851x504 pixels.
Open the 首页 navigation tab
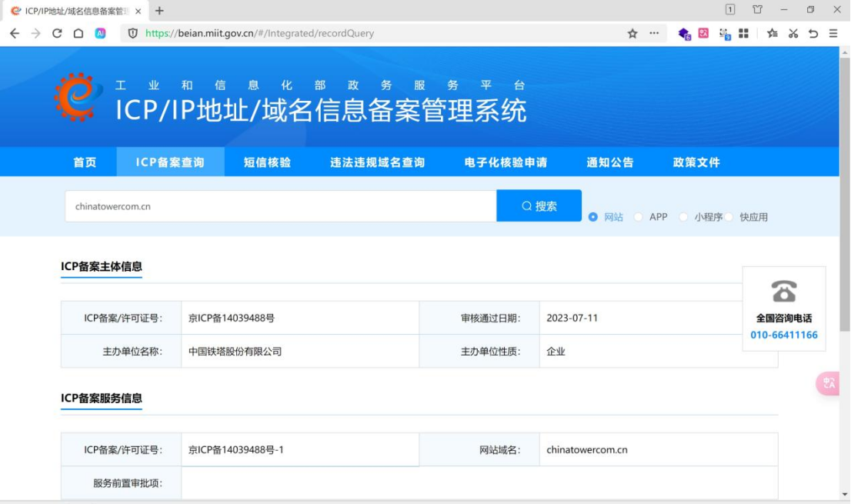click(x=85, y=162)
